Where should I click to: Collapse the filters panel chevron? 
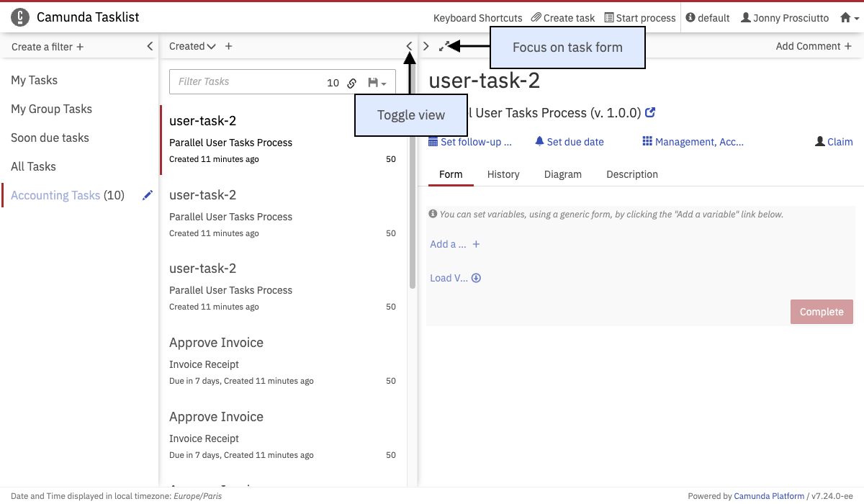150,46
